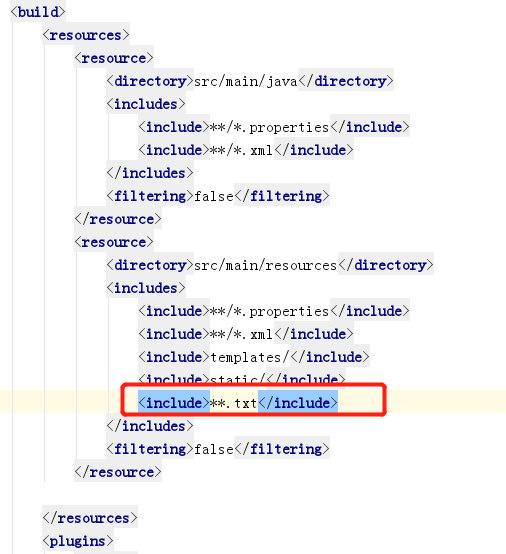Click the opening plugins tag
Viewport: 506px width, 554px height.
78,541
